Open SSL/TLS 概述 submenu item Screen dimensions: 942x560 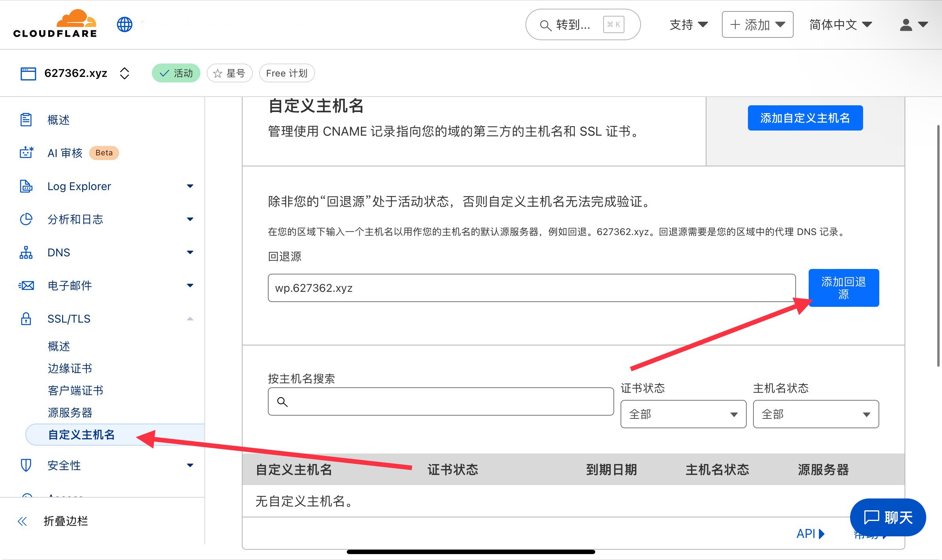[59, 346]
